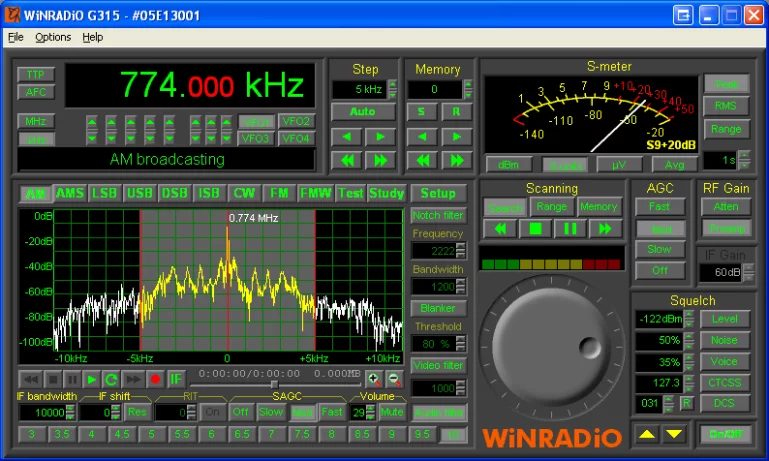Toggle the Mute button for volume
Viewport: 769px width, 461px height.
click(x=391, y=412)
